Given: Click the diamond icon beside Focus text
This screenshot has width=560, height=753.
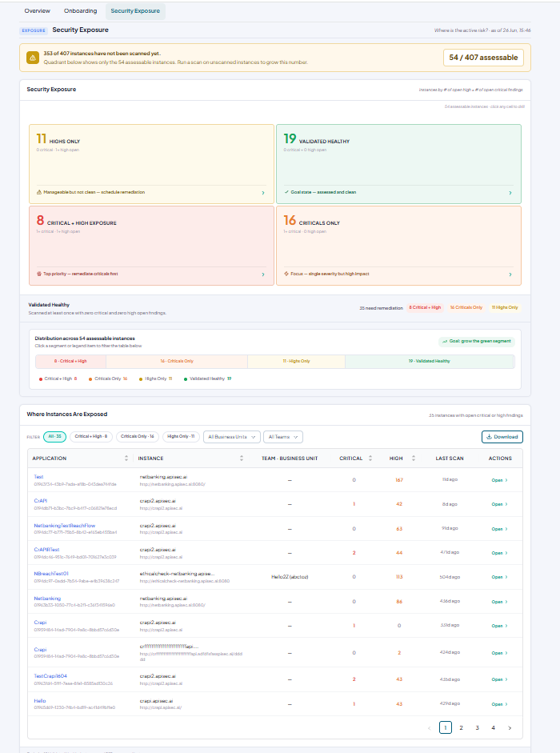Looking at the screenshot, I should 286,274.
